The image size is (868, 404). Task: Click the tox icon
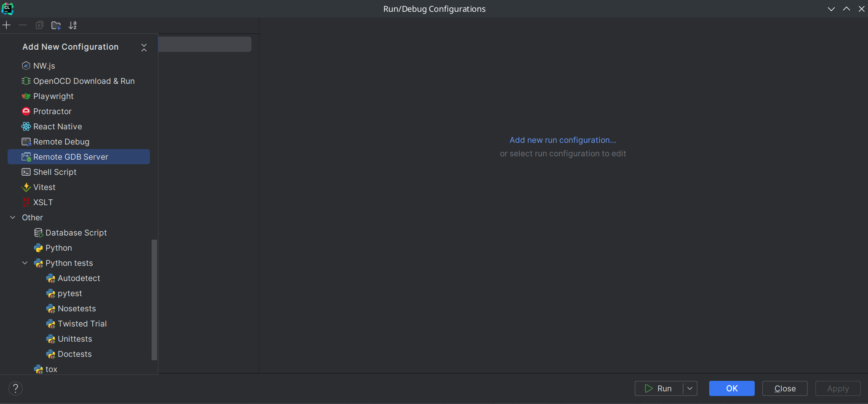coord(38,369)
